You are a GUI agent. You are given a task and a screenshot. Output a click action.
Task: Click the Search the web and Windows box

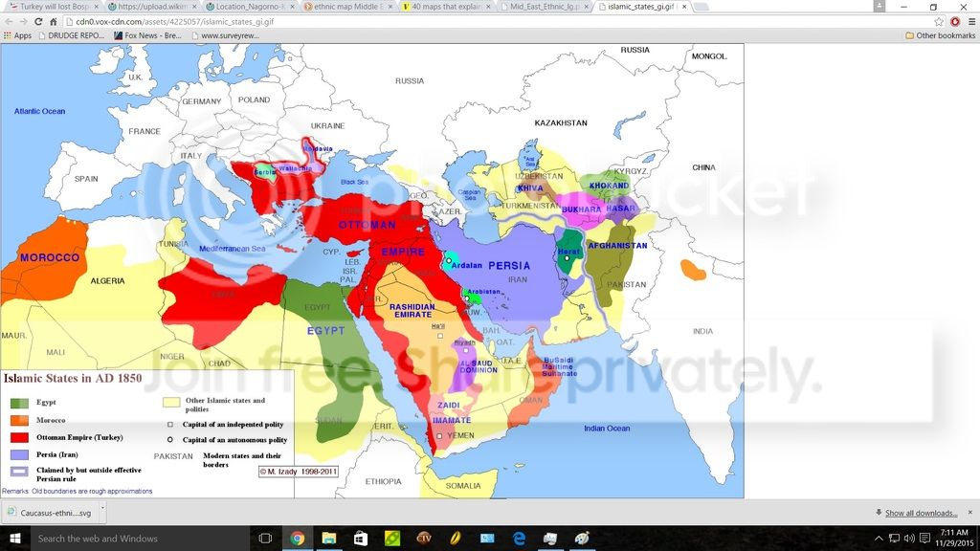click(140, 538)
